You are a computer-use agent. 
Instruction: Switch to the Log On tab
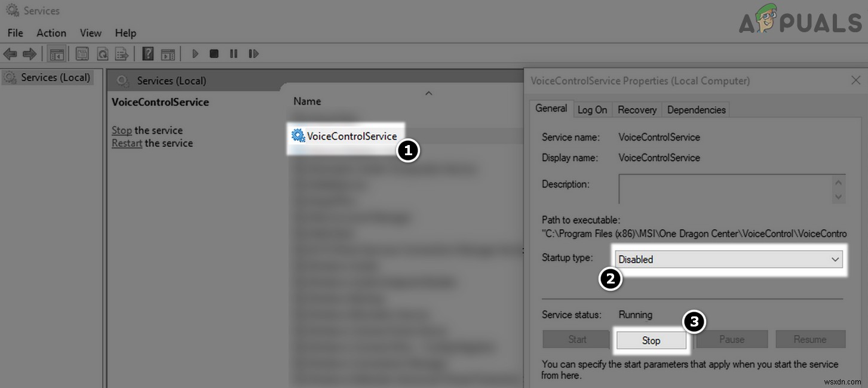592,110
